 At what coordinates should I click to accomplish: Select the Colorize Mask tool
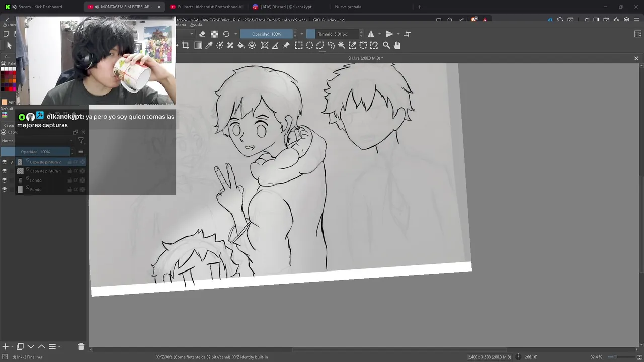(x=220, y=45)
